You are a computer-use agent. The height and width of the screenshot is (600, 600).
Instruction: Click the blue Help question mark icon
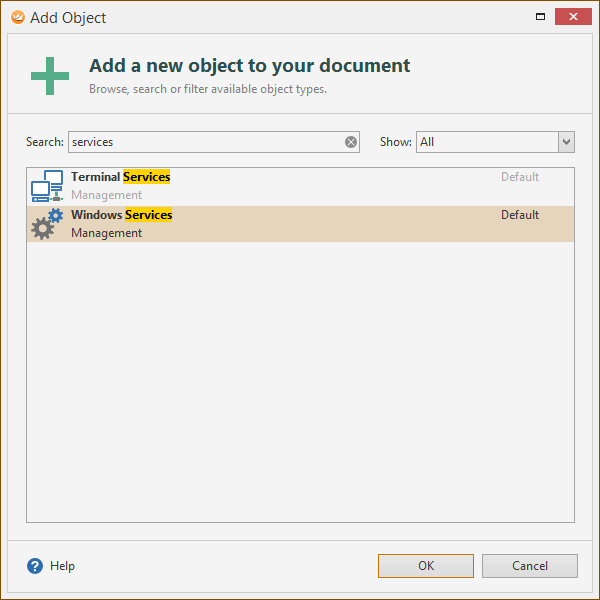pyautogui.click(x=35, y=566)
